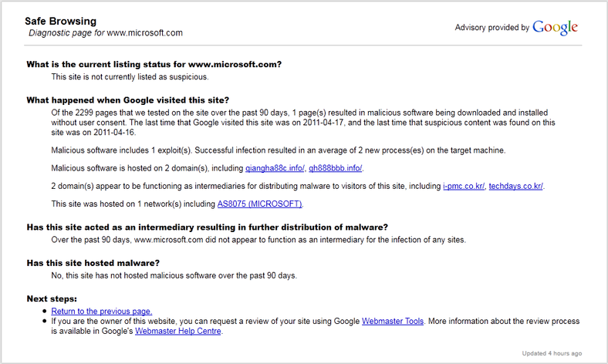The width and height of the screenshot is (608, 364).
Task: Open the Webmaster Tools link
Action: 393,322
